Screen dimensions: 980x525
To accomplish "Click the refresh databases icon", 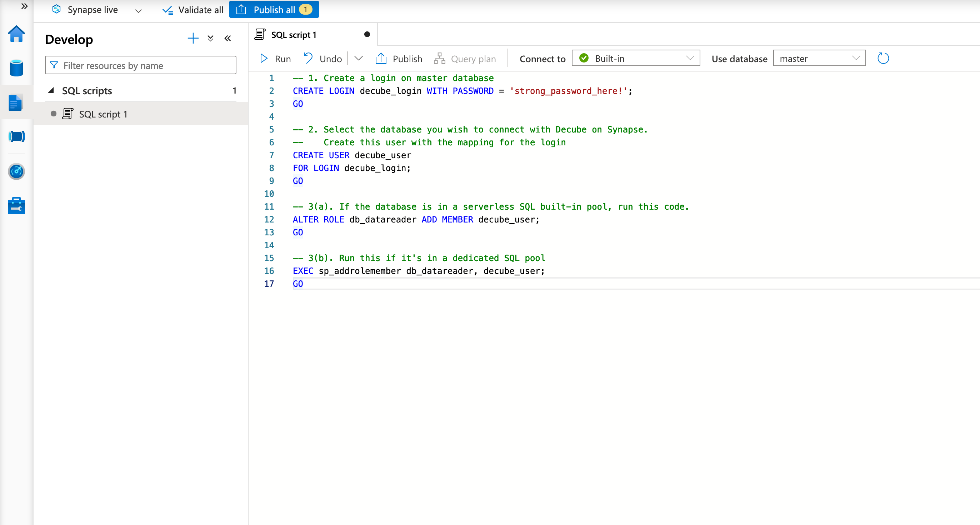I will [x=882, y=59].
